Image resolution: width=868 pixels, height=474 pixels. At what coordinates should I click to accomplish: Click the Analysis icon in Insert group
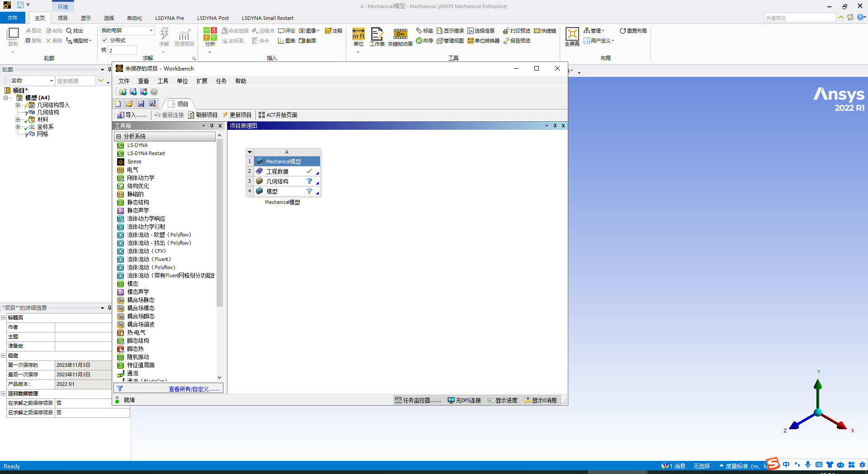click(x=210, y=34)
